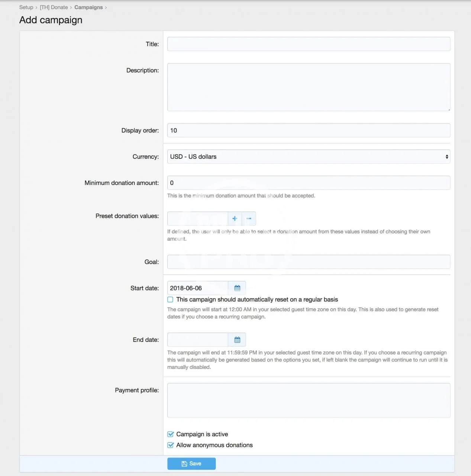Open the Start date calendar picker

(x=237, y=288)
